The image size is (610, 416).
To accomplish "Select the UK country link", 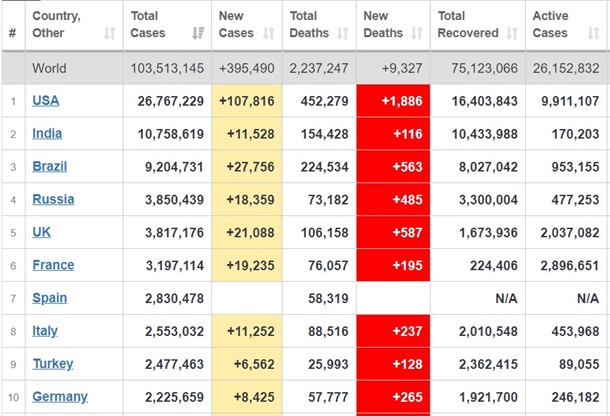I will [42, 232].
